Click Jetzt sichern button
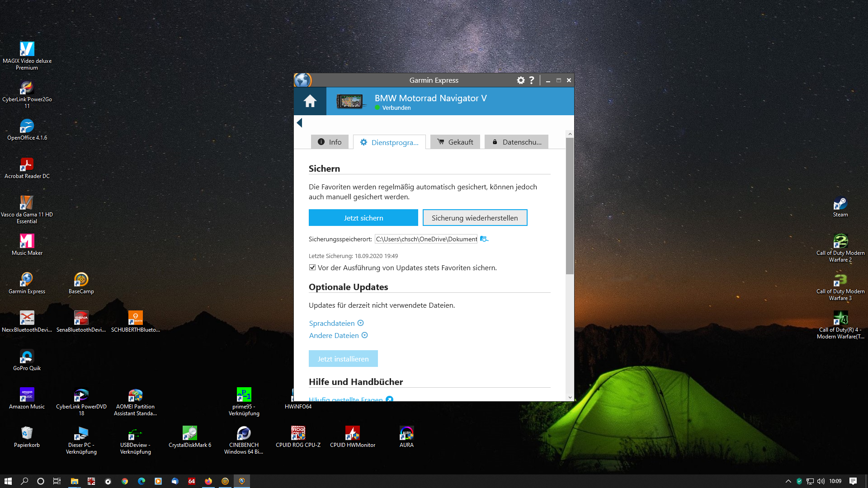 [x=363, y=218]
